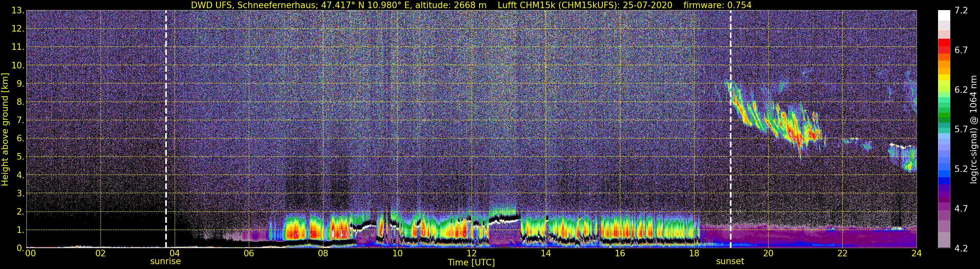
Task: Click the height axis tick '6.'
Action: pyautogui.click(x=20, y=139)
